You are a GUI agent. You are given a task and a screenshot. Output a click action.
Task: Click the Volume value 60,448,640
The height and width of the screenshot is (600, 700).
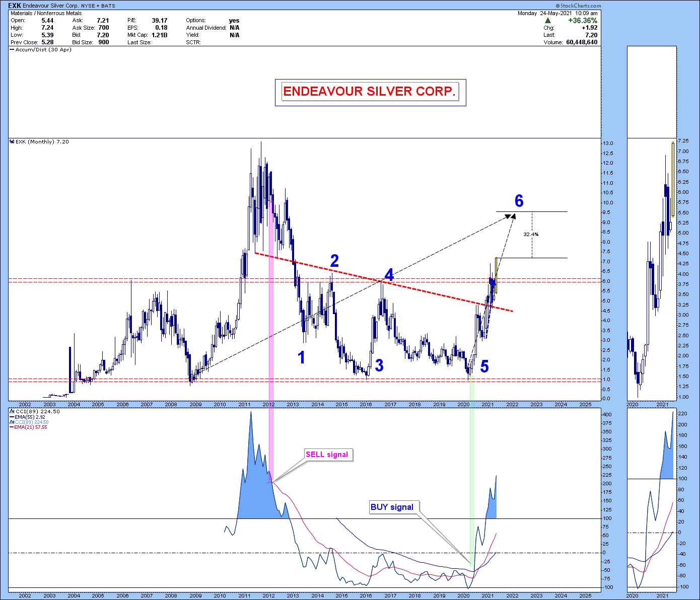click(x=582, y=42)
